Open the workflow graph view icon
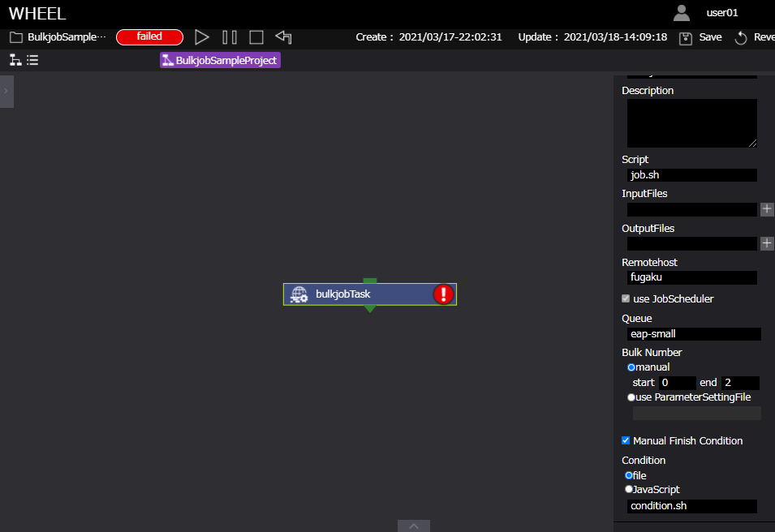The height and width of the screenshot is (532, 775). click(x=15, y=60)
